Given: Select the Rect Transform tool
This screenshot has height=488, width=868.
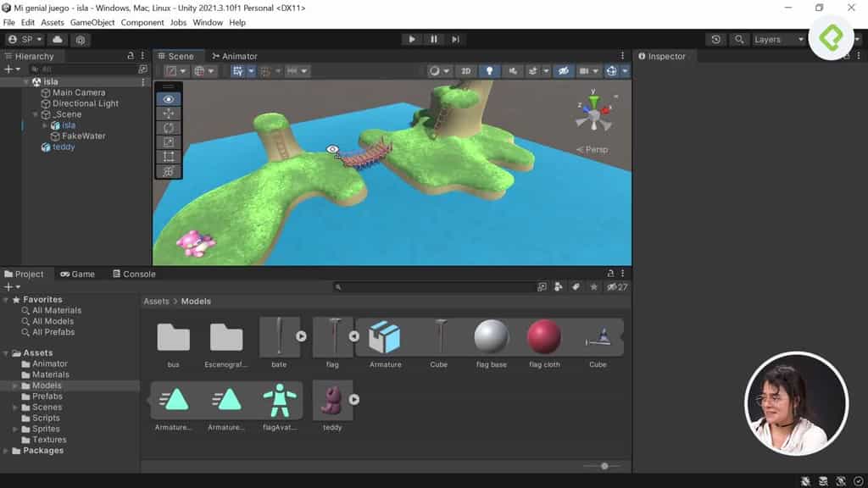Looking at the screenshot, I should pyautogui.click(x=169, y=158).
